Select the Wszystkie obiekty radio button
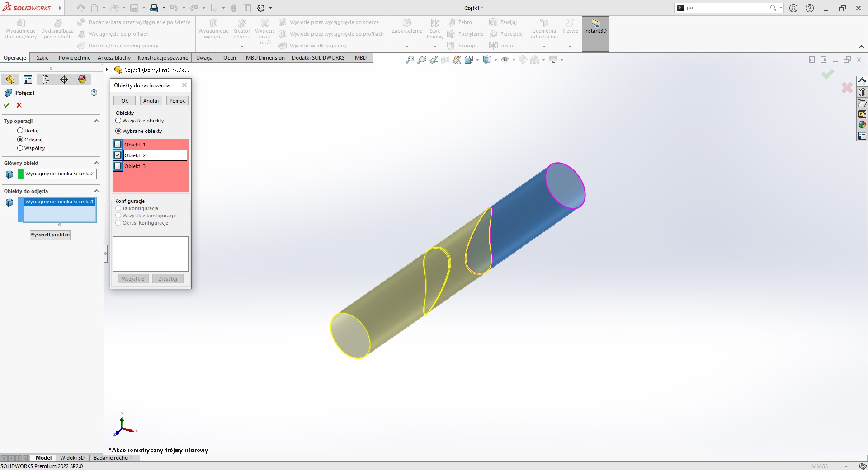868x470 pixels. click(118, 121)
